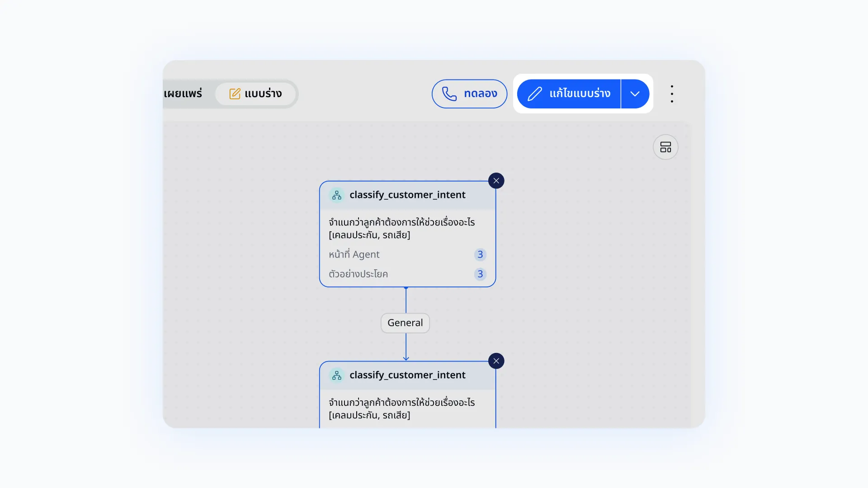Screen dimensions: 868x488
Task: Switch to the เผยแพร่ tab
Action: [183, 94]
